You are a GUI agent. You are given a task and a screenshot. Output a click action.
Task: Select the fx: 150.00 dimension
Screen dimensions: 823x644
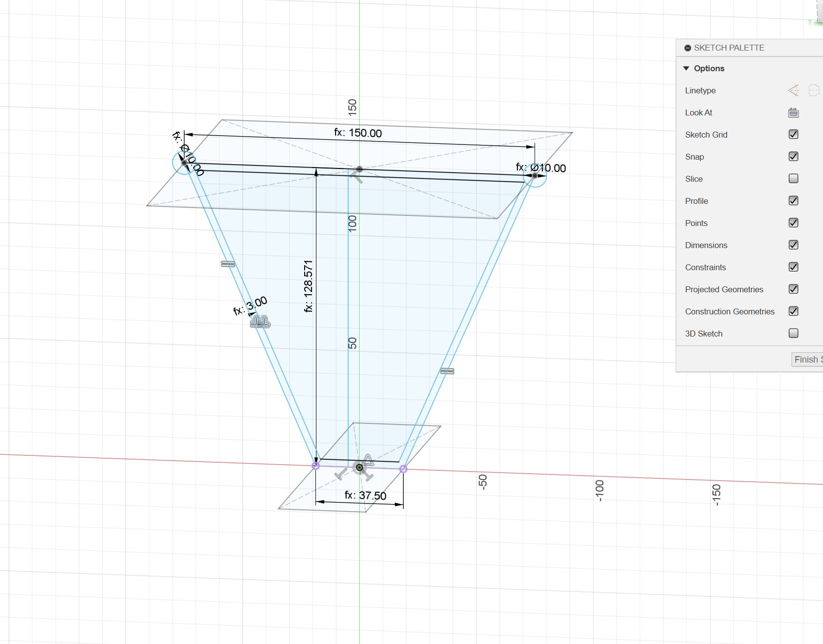click(x=358, y=133)
